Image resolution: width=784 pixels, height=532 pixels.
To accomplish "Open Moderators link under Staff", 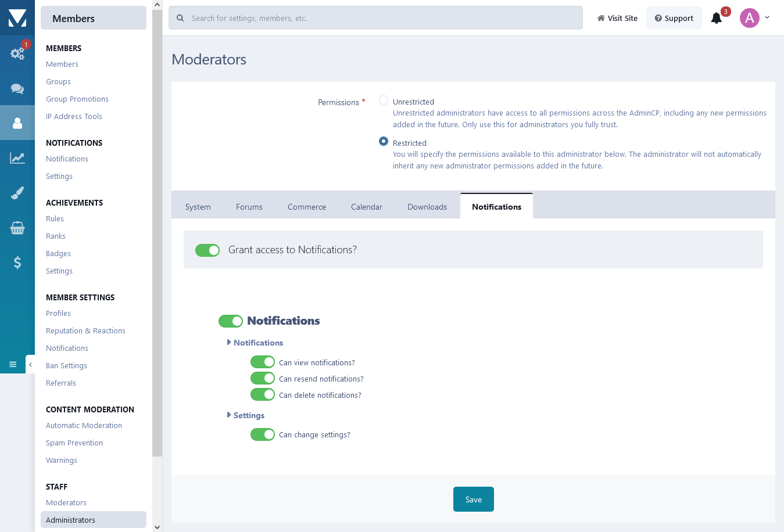I will 66,502.
